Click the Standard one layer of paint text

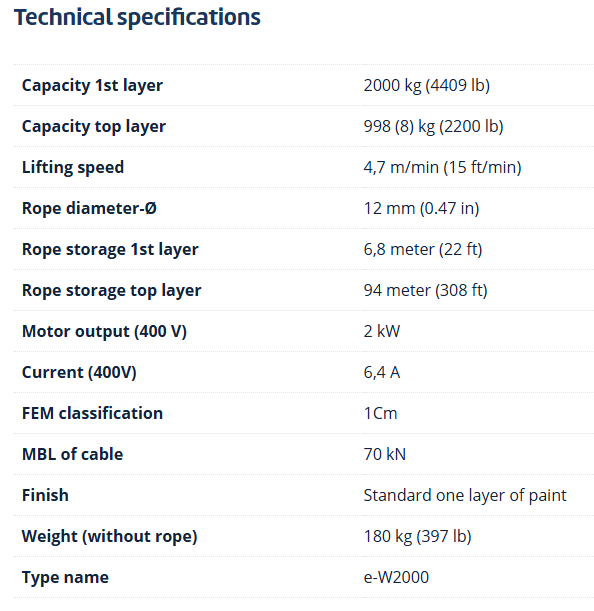[465, 495]
